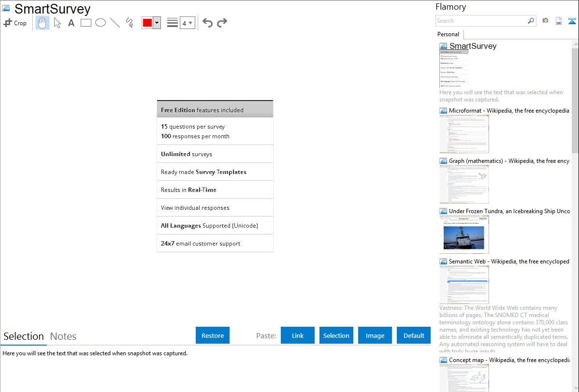Click the Vastness description text in sidebar
The width and height of the screenshot is (579, 392).
(504, 329)
